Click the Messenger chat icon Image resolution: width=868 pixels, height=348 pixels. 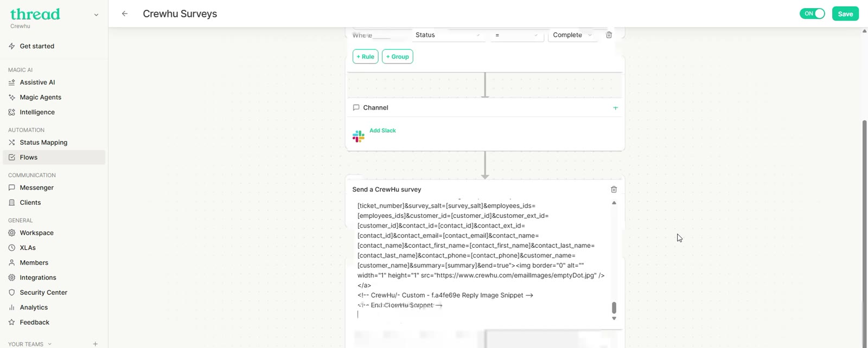click(x=12, y=188)
